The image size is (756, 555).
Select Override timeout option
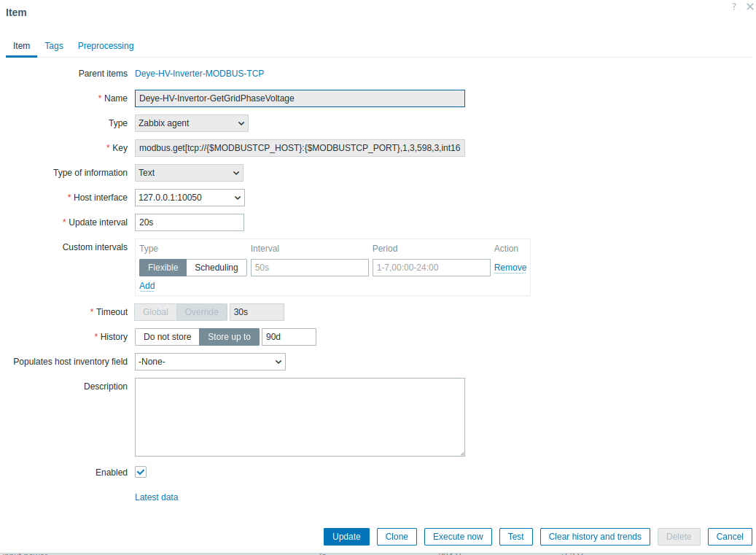[201, 312]
